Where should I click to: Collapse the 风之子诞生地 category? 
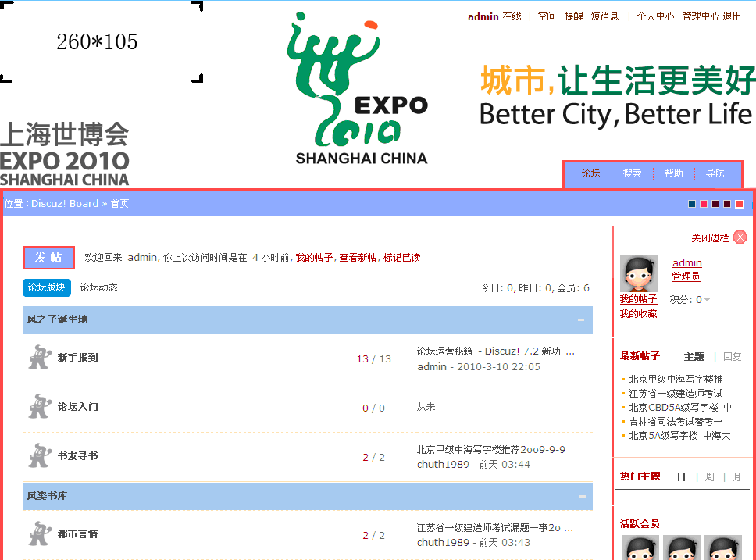[x=581, y=319]
